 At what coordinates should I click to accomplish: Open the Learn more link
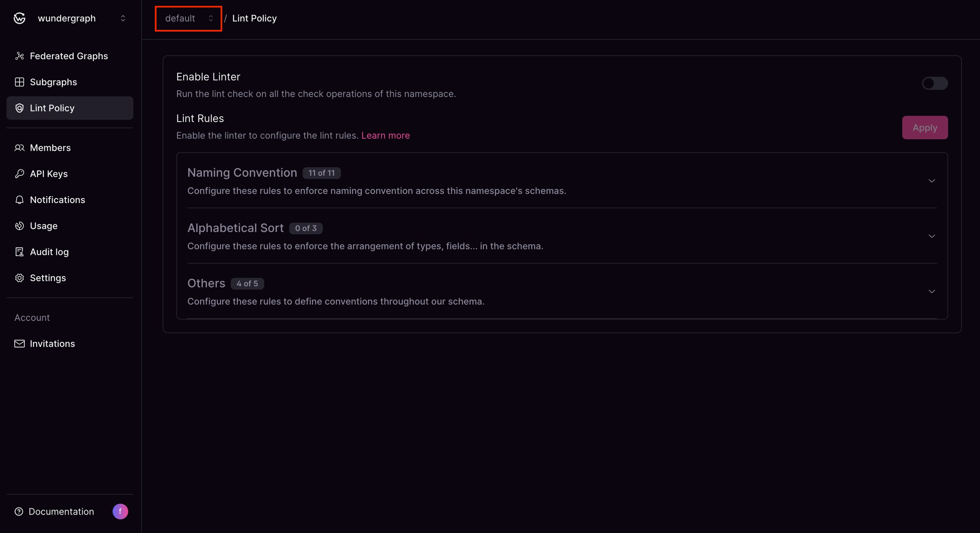point(385,135)
